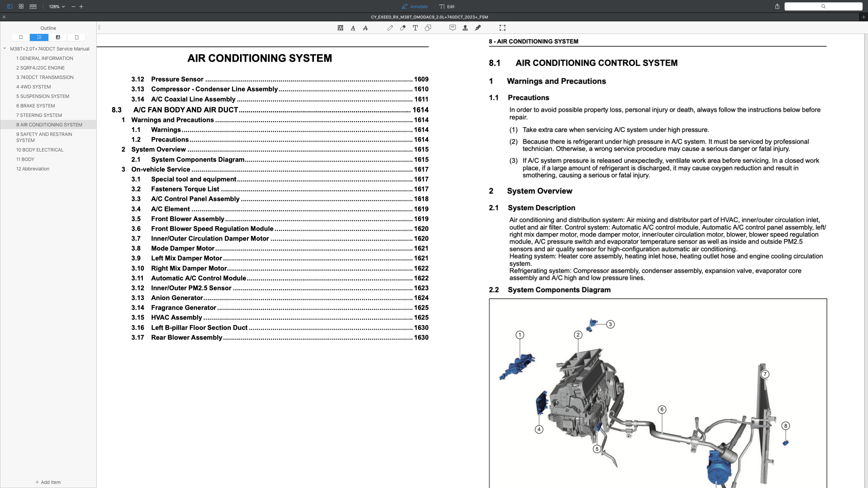Open 10 BODY ELECTRICAL outline entry

tap(40, 149)
